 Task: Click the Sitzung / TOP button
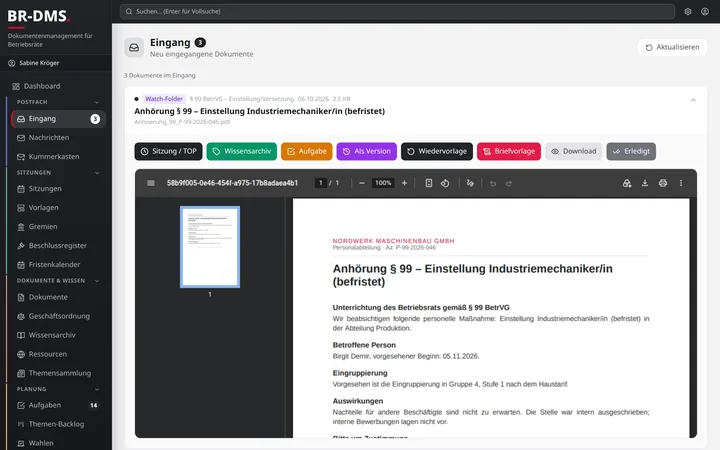click(169, 152)
